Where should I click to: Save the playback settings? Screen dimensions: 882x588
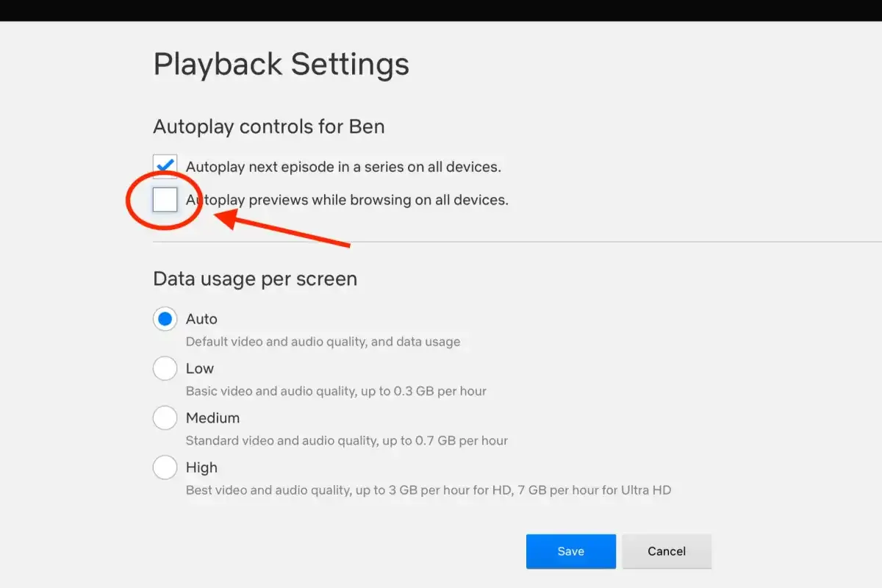point(570,551)
